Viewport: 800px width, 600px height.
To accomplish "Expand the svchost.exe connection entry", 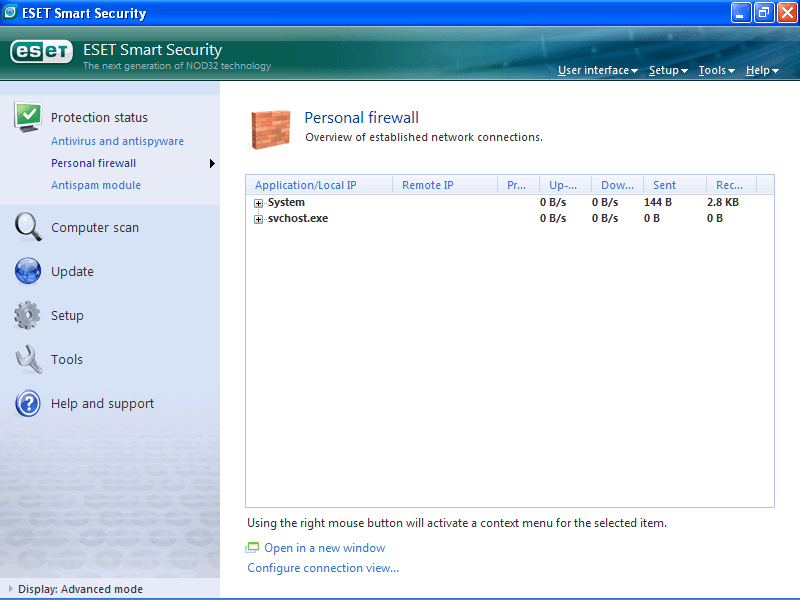I will click(258, 218).
